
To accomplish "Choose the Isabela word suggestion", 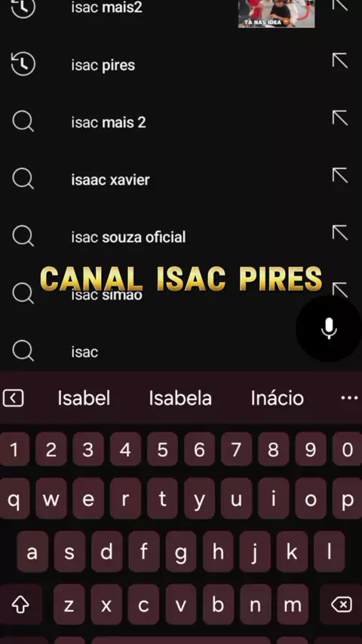I will tap(180, 398).
